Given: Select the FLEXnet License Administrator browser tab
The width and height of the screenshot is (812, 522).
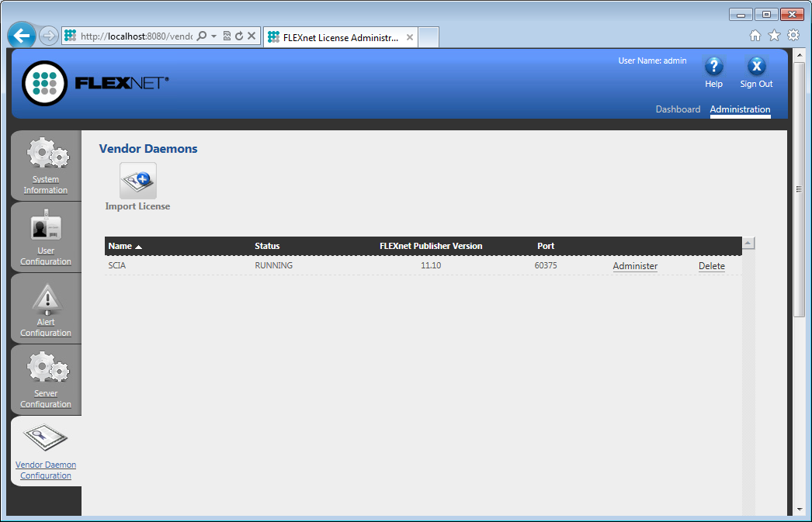Looking at the screenshot, I should pos(340,37).
